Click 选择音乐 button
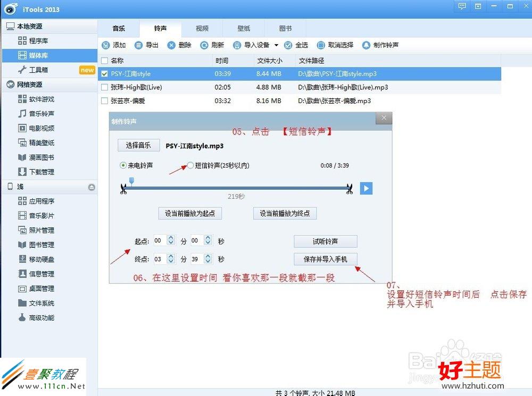The height and width of the screenshot is (396, 532). coord(138,145)
